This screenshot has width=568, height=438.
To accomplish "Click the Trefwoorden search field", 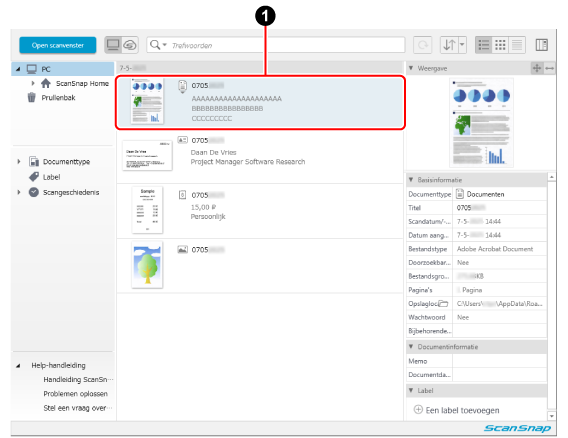I will click(286, 45).
